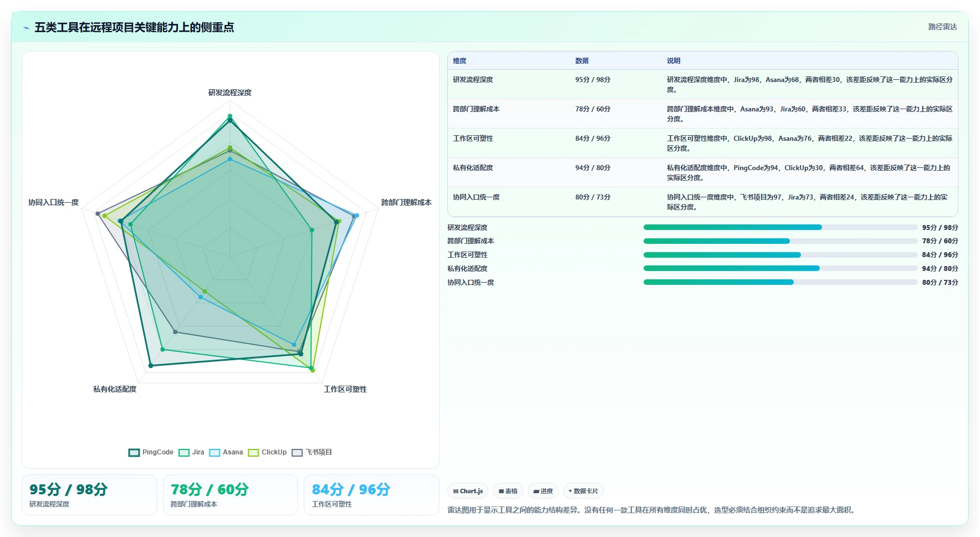
Task: Toggle Asana legend entry in radar chart
Action: point(226,452)
